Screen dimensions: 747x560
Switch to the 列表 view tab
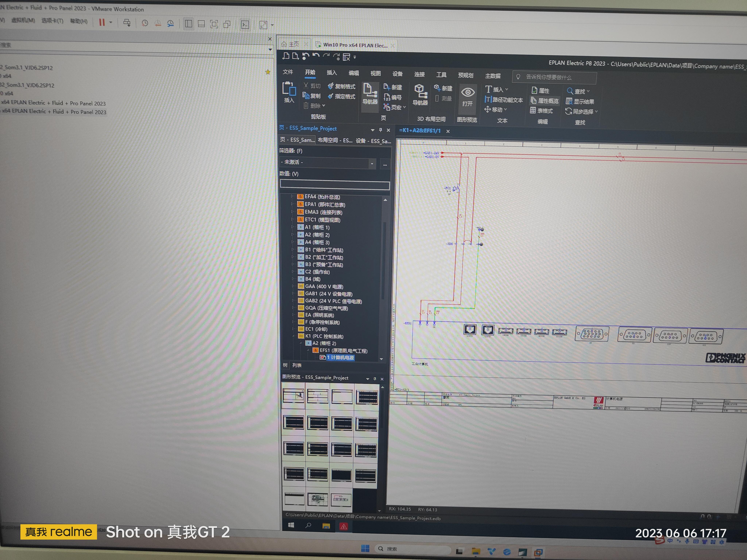(297, 365)
